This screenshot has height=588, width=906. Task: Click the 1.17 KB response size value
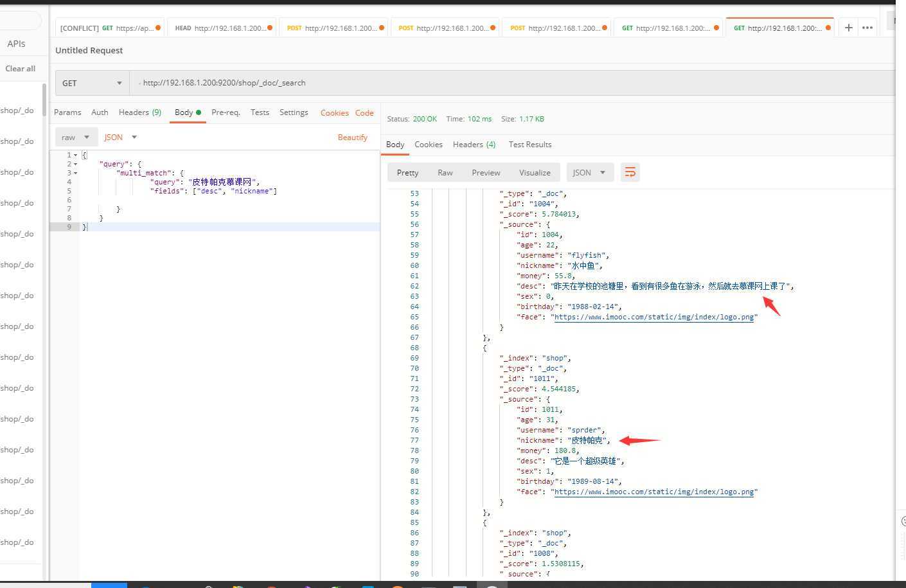tap(532, 119)
